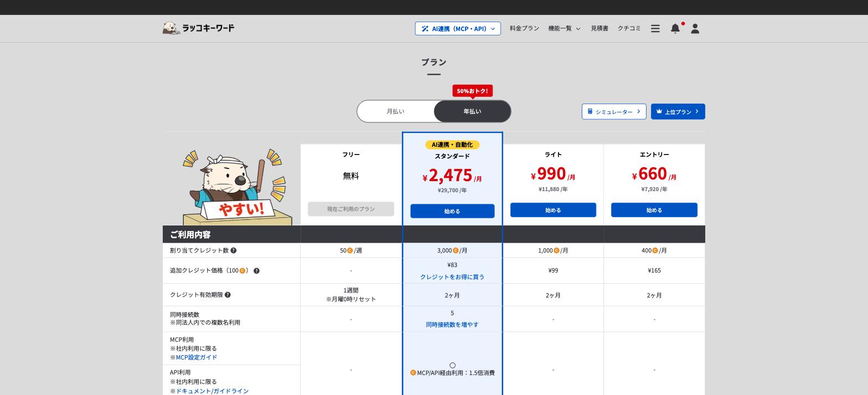Open 見積書 in navigation

click(x=600, y=28)
